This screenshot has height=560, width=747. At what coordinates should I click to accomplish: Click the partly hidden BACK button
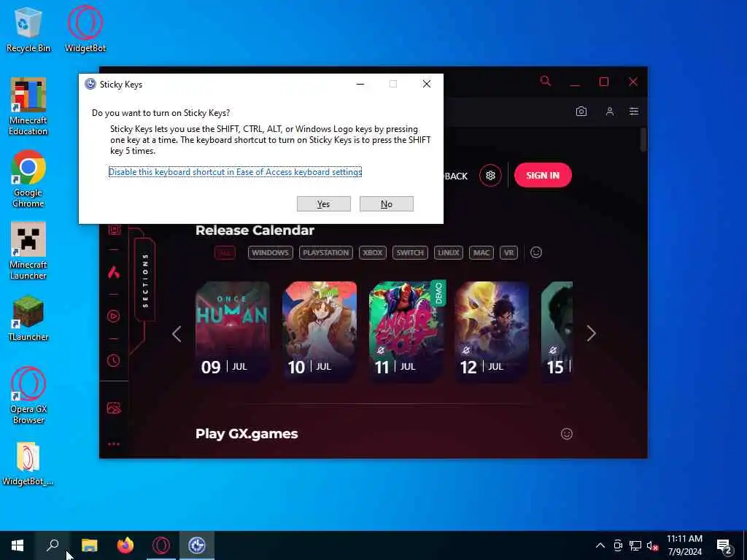coord(456,176)
